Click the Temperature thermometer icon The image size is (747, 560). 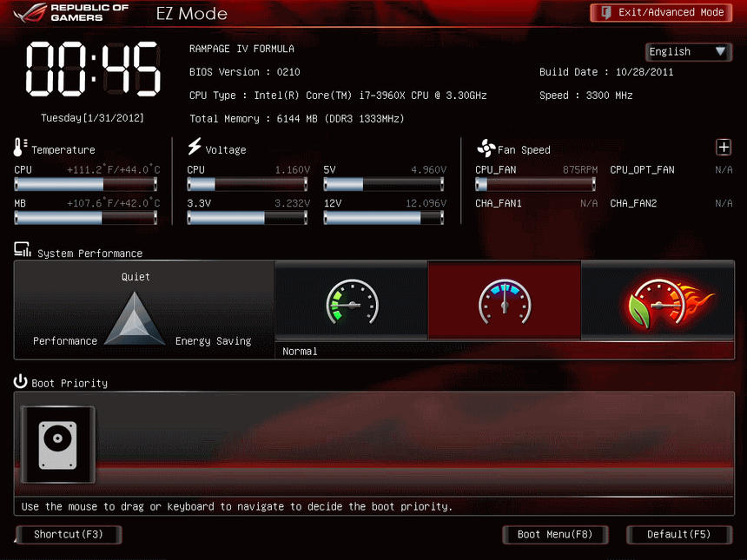tap(19, 148)
